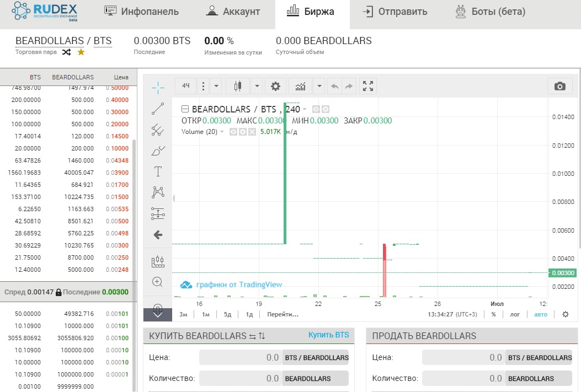Click Перейти… to go to date
This screenshot has width=581, height=392.
pos(282,314)
